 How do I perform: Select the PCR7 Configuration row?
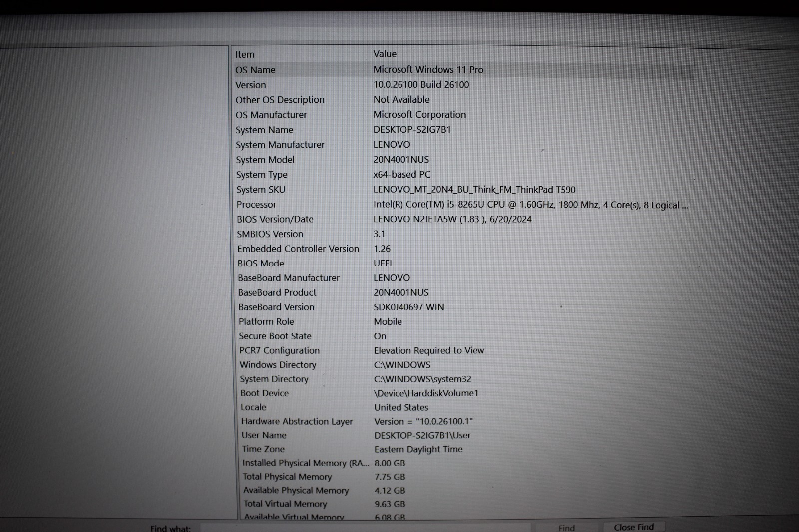(x=464, y=350)
